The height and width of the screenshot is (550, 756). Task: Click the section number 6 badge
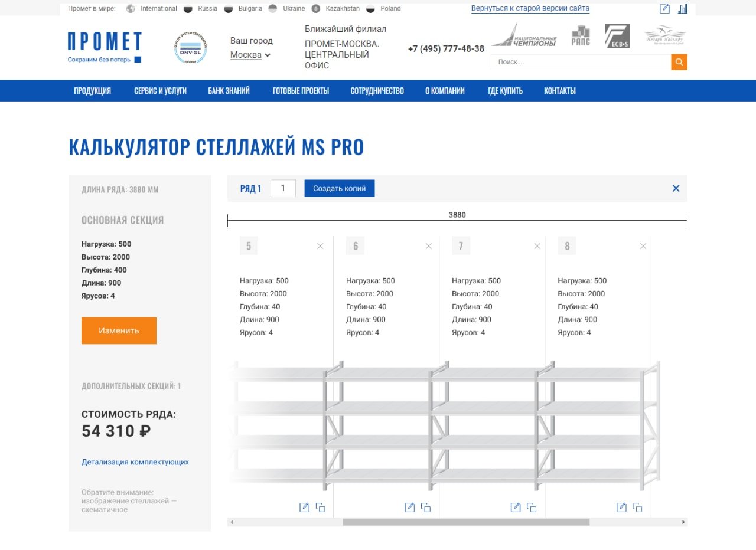tap(355, 246)
